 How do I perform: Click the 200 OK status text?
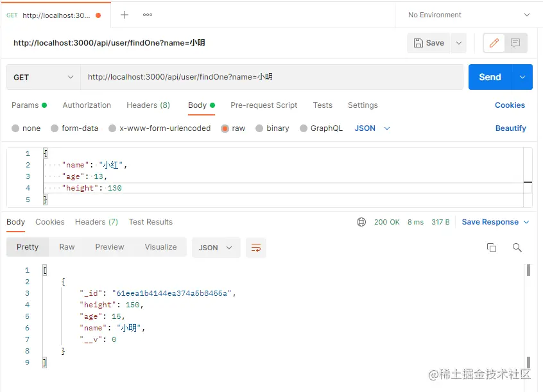tap(387, 222)
